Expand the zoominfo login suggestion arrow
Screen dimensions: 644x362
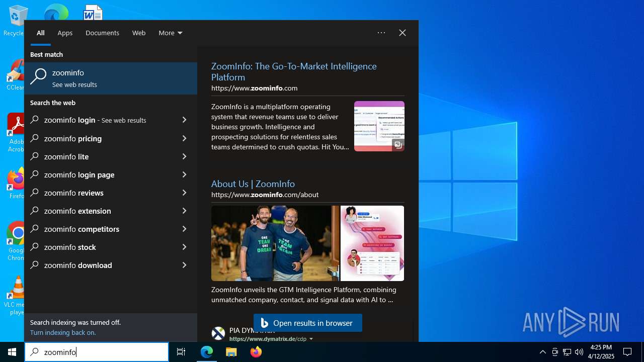click(x=184, y=120)
